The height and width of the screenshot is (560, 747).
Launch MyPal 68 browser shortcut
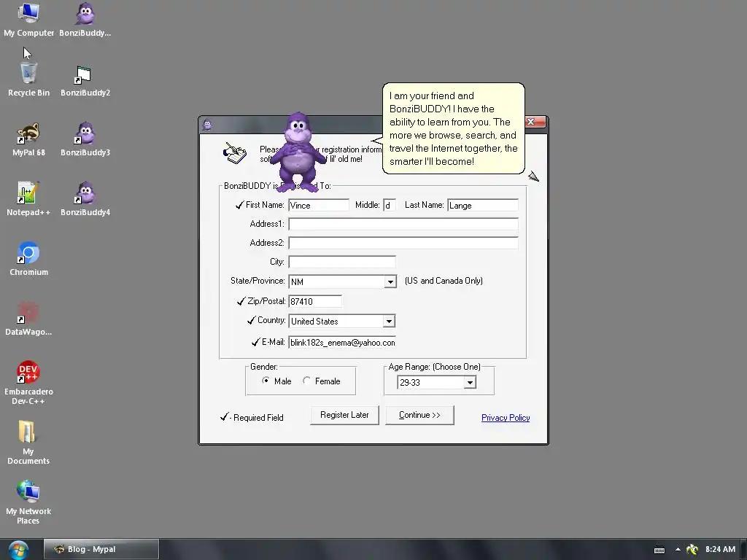(x=28, y=140)
